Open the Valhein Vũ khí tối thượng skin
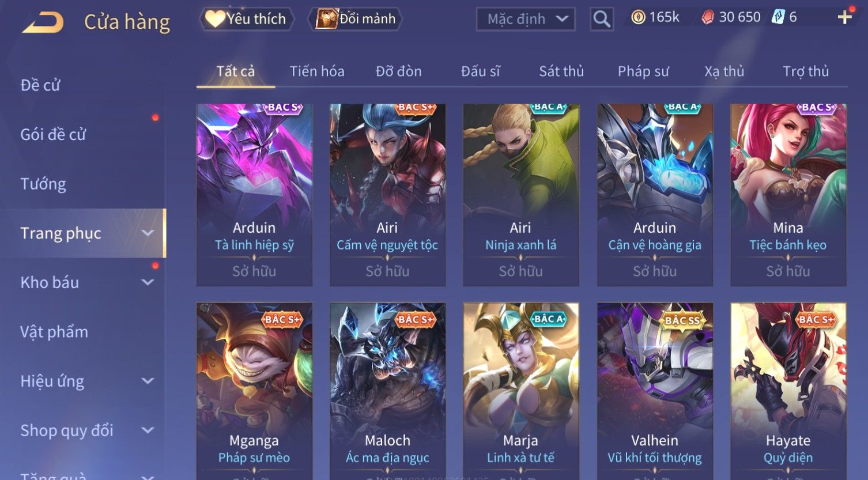This screenshot has height=480, width=868. tap(655, 391)
